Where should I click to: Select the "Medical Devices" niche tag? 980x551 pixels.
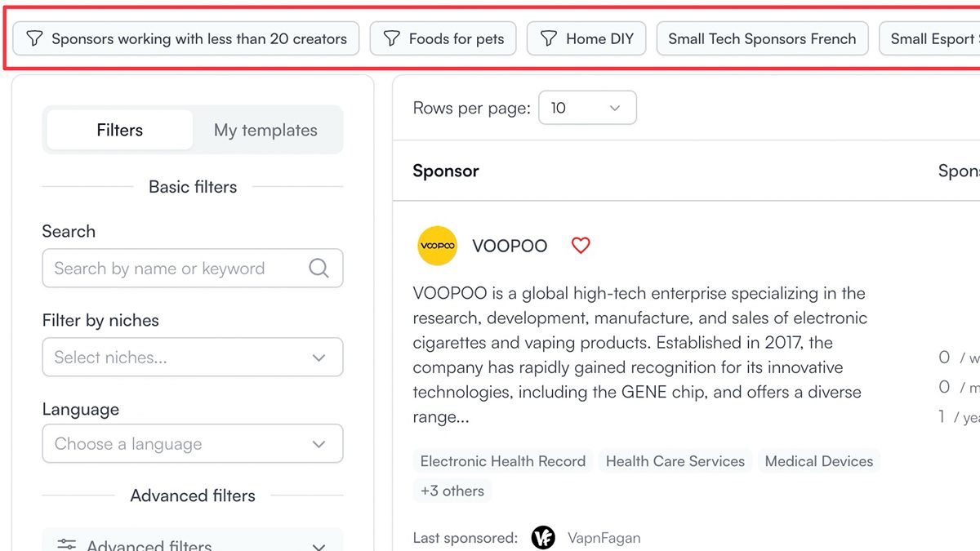click(x=818, y=460)
